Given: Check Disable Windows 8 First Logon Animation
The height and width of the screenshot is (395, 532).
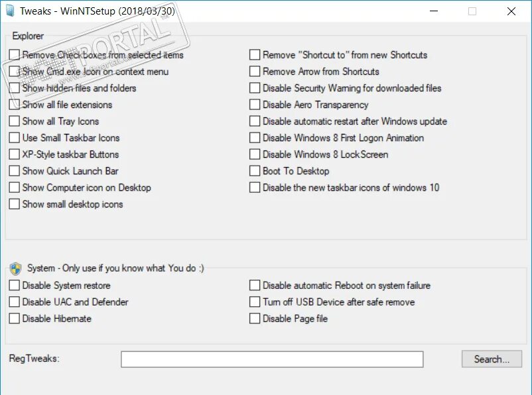Looking at the screenshot, I should tap(255, 138).
